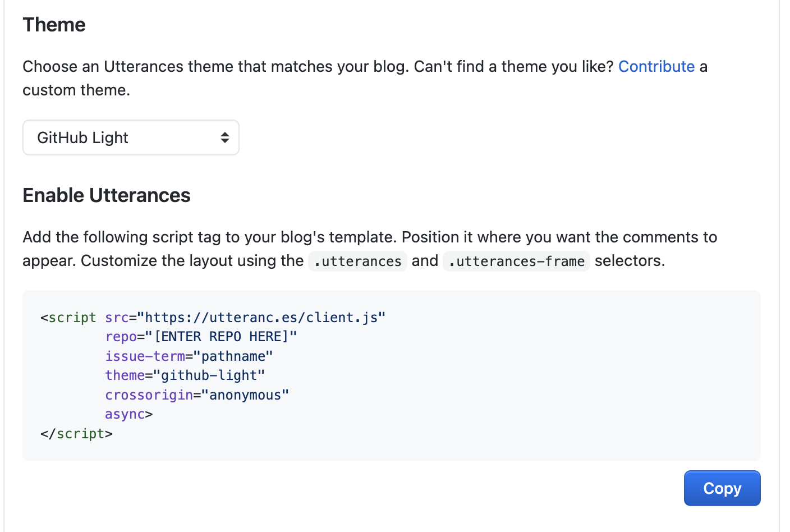Click the 'Theme' heading
The image size is (790, 532).
coord(54,25)
